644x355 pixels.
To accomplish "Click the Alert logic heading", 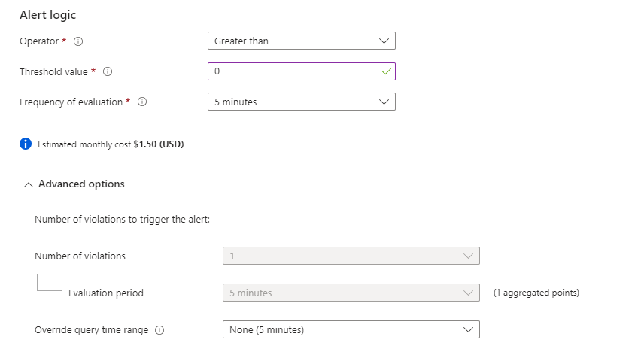I will [47, 14].
